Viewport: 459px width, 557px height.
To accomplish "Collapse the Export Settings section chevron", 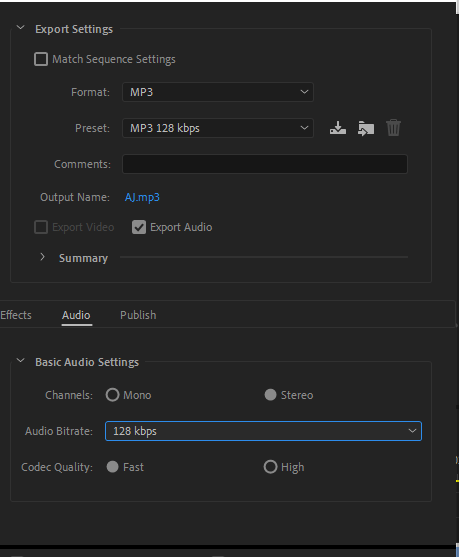I will click(x=21, y=27).
